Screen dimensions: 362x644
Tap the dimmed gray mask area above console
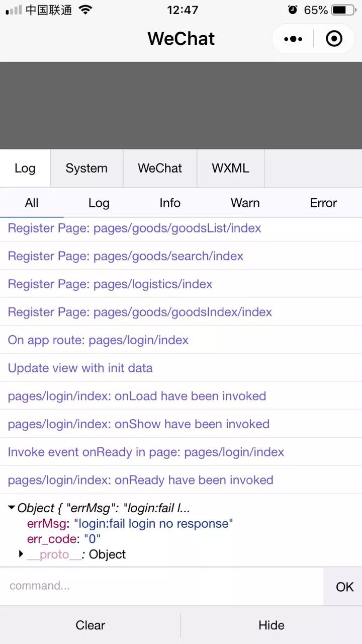click(x=181, y=105)
